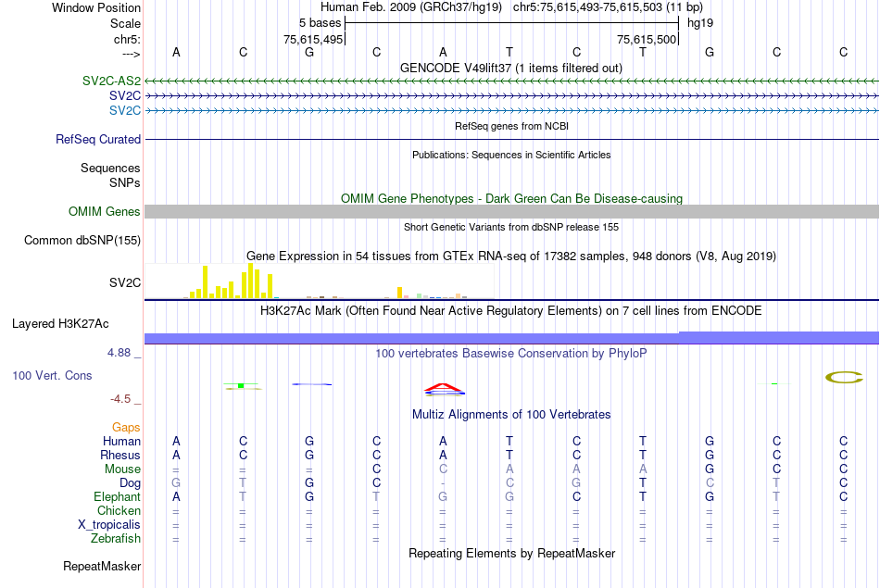This screenshot has width=880, height=588.
Task: Open the H3K27Ac Mark ENCODE track title
Action: [x=511, y=311]
